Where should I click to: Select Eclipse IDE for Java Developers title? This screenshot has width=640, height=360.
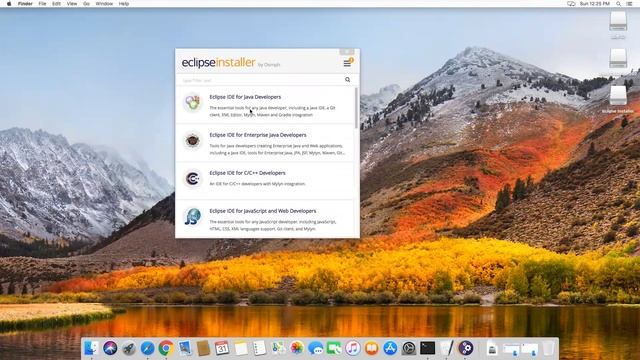point(245,97)
